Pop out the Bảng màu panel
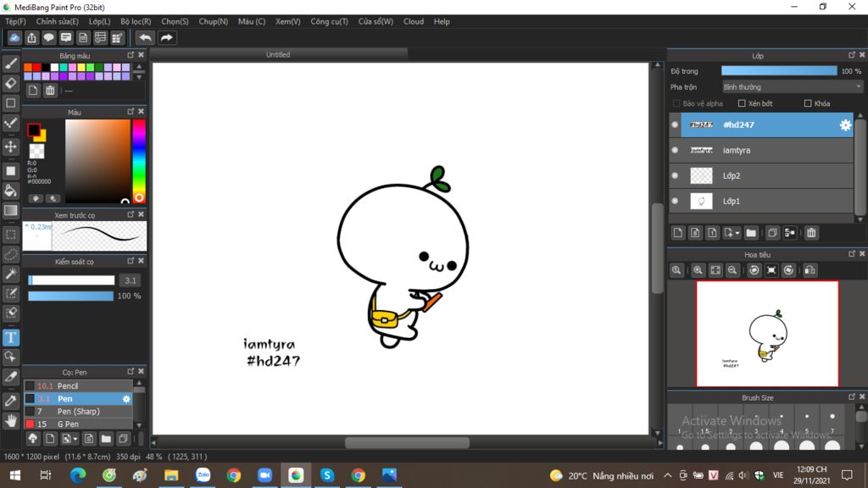868x488 pixels. point(131,55)
